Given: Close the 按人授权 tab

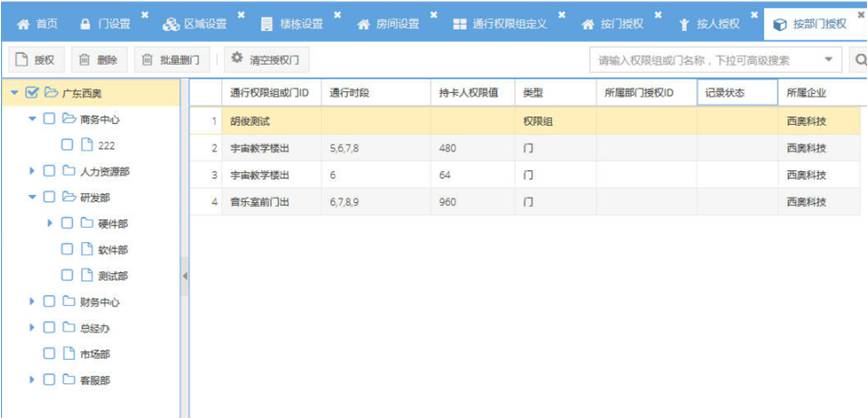Looking at the screenshot, I should pos(753,14).
